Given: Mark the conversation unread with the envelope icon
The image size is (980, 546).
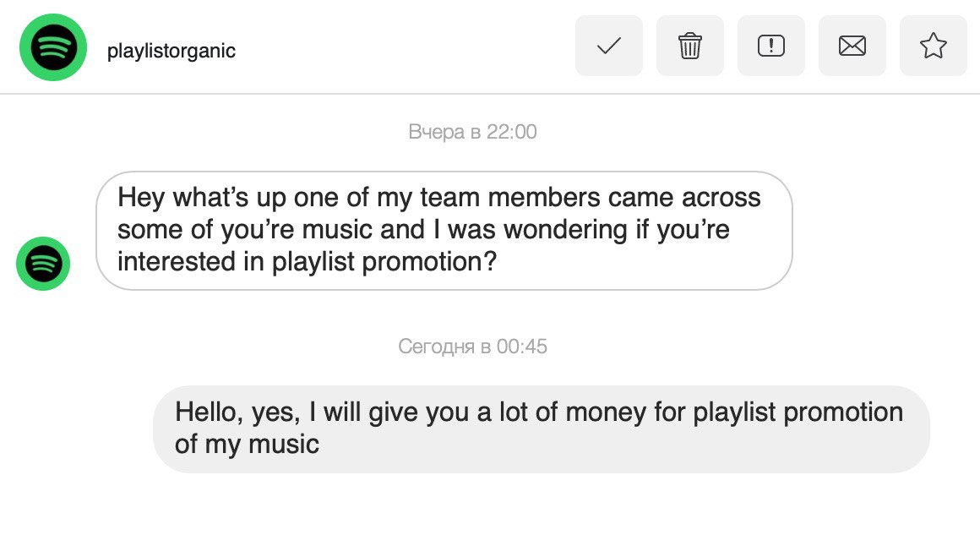Looking at the screenshot, I should 852,46.
